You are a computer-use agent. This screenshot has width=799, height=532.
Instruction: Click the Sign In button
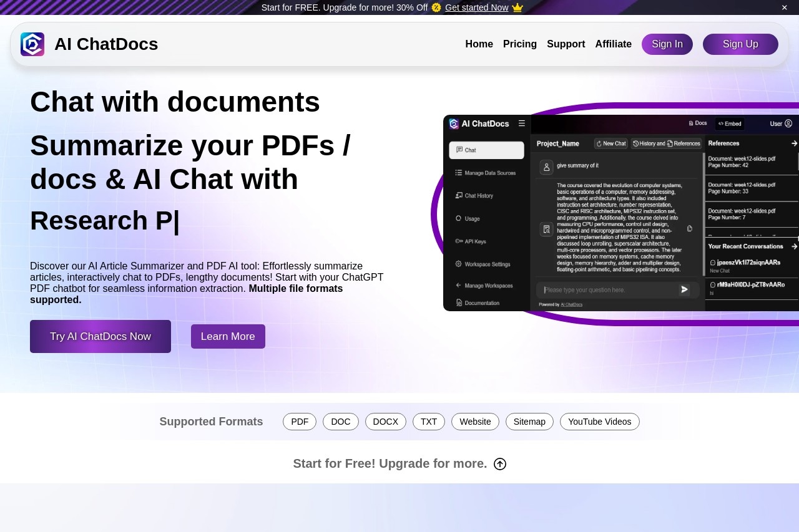pos(667,44)
